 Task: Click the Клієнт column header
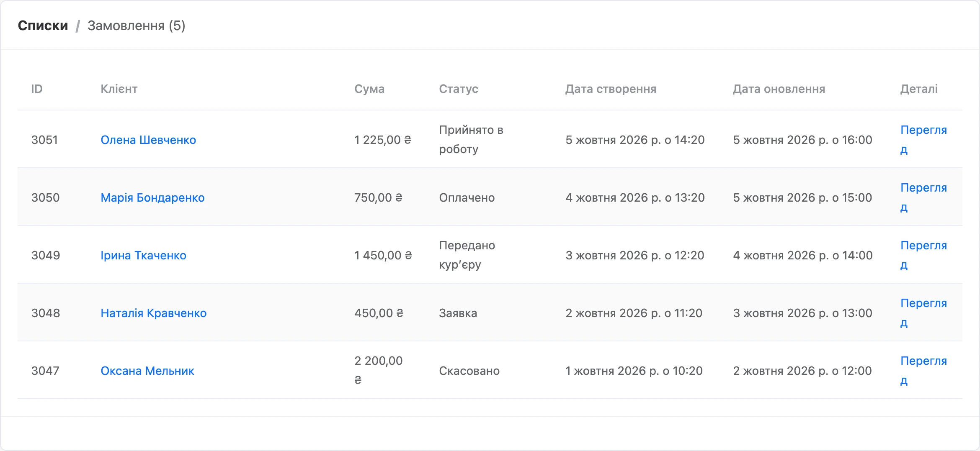(x=119, y=89)
